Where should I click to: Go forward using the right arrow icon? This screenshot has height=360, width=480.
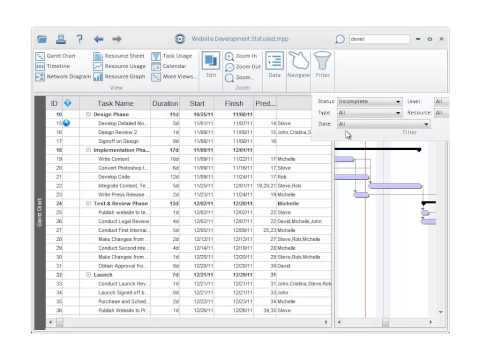point(117,39)
